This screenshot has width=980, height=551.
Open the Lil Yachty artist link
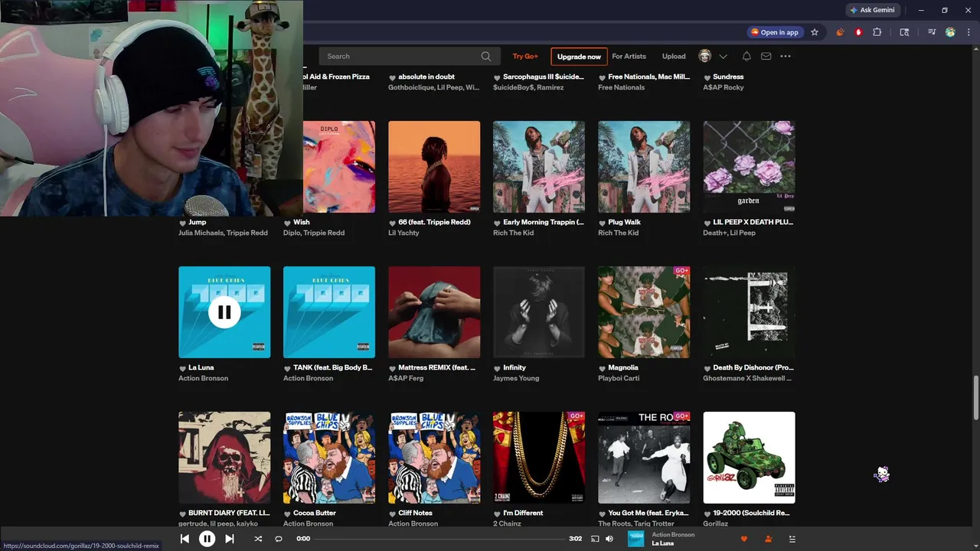point(403,233)
